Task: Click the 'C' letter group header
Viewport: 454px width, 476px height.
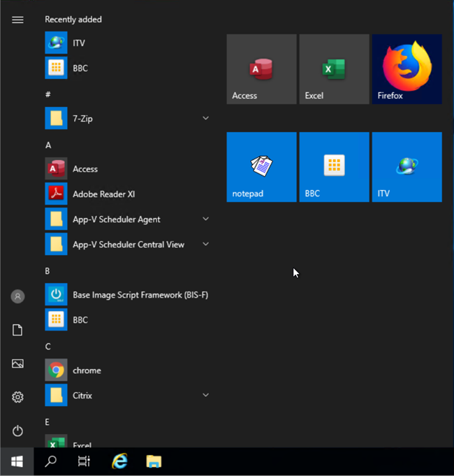Action: tap(48, 347)
